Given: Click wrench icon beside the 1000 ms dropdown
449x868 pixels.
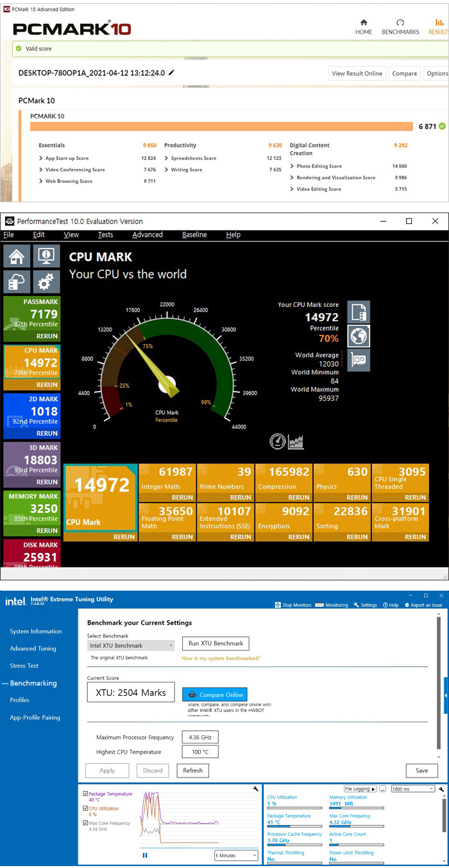Looking at the screenshot, I should pyautogui.click(x=441, y=788).
